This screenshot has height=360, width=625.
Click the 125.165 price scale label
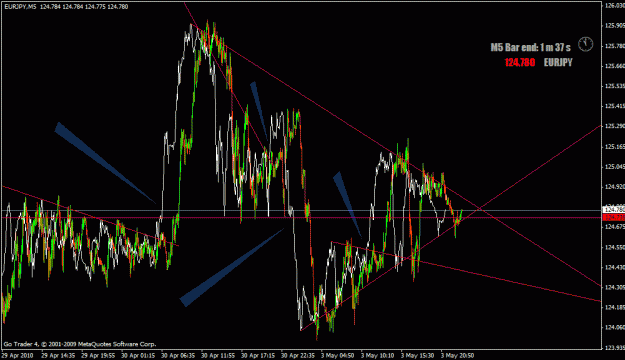click(x=614, y=147)
